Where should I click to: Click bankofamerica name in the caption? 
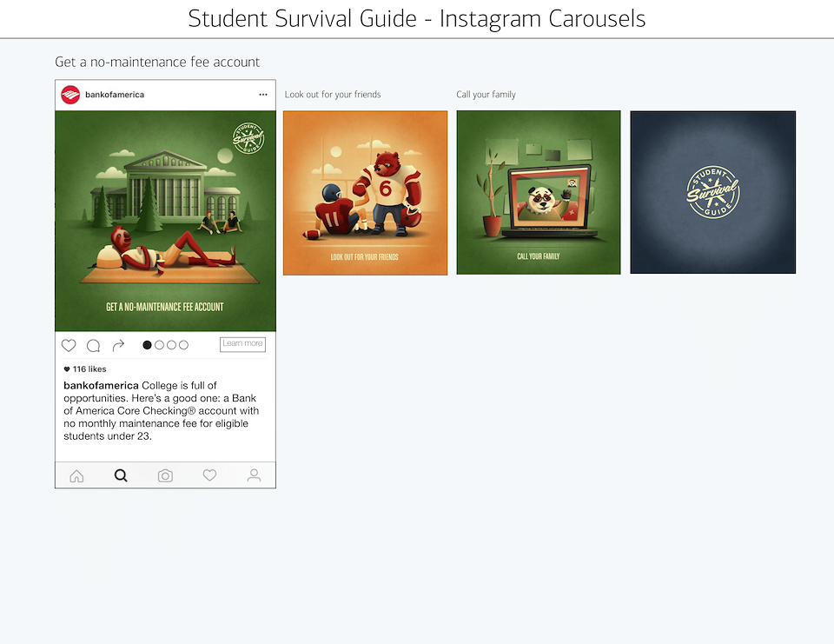(x=101, y=385)
